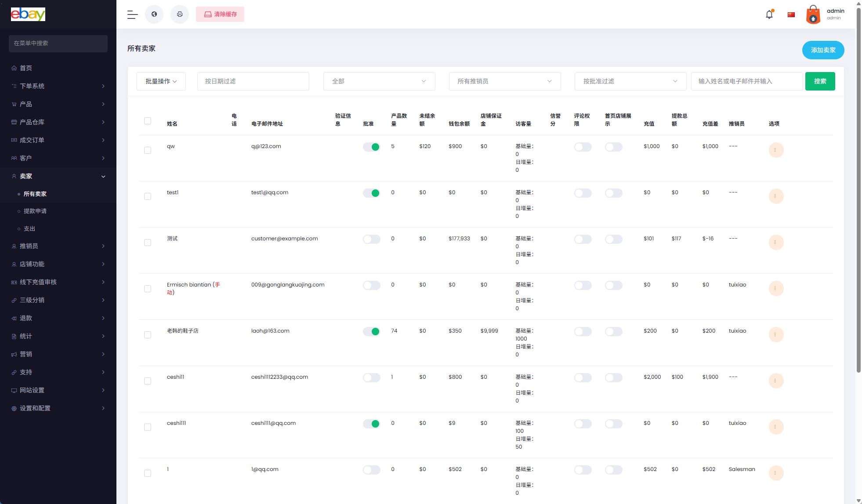
Task: Check the select-all sellers checkbox
Action: (148, 121)
